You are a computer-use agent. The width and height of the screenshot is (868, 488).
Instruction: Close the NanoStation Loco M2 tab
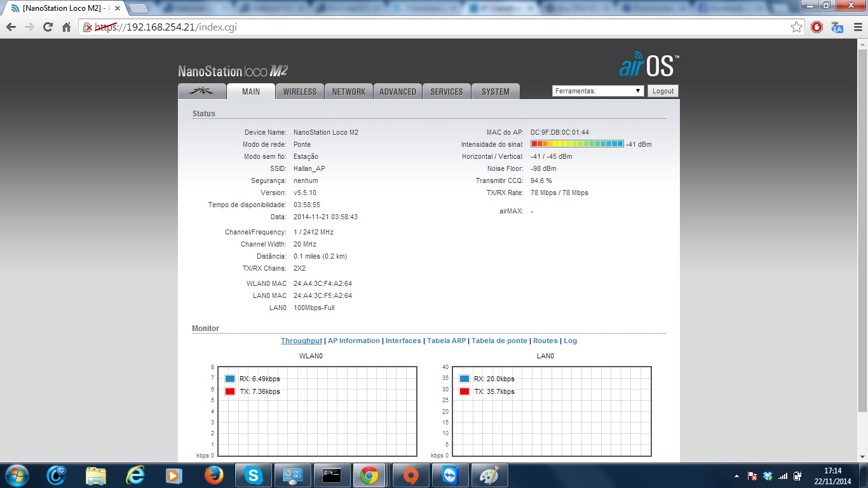click(117, 8)
